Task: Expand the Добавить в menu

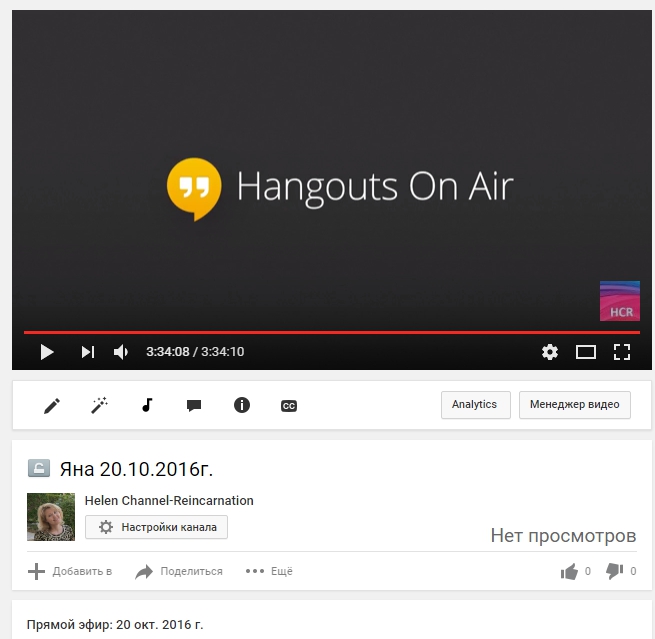Action: tap(70, 571)
